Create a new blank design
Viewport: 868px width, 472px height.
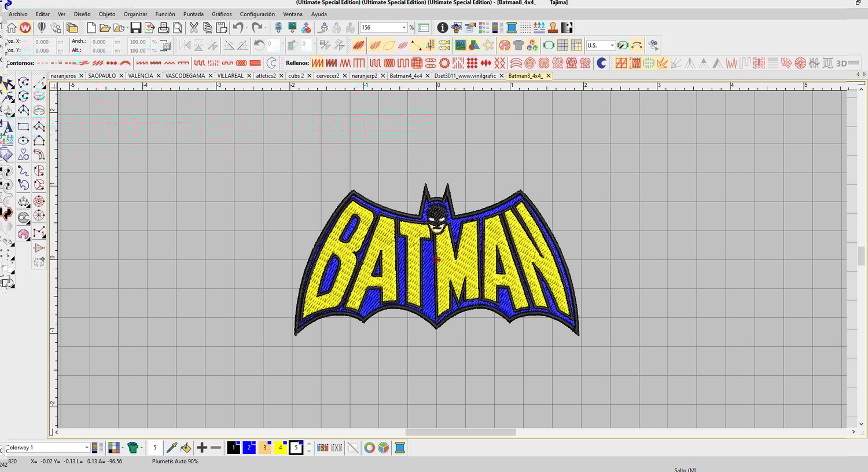pos(91,27)
